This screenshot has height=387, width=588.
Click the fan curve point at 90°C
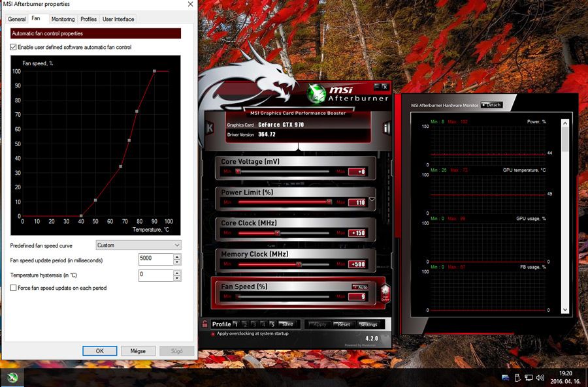[x=154, y=70]
